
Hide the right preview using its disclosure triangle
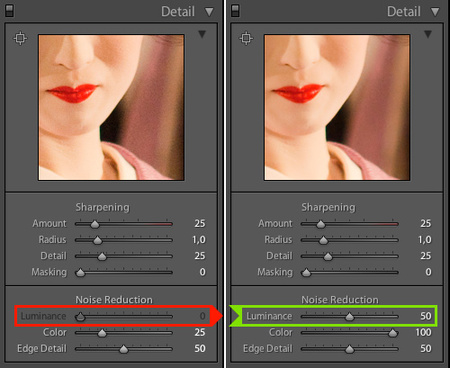[x=428, y=34]
